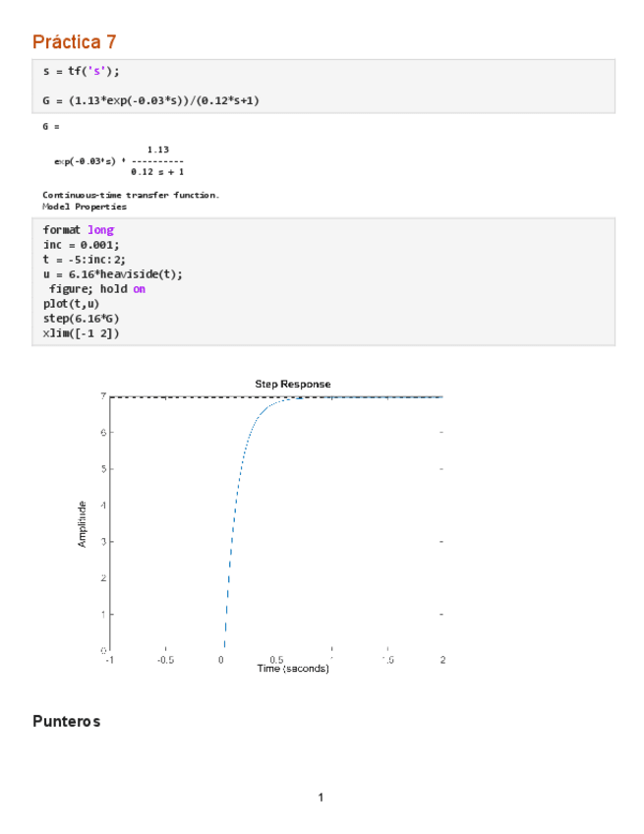
Task: Click the G transfer function definition line
Action: coord(150,100)
